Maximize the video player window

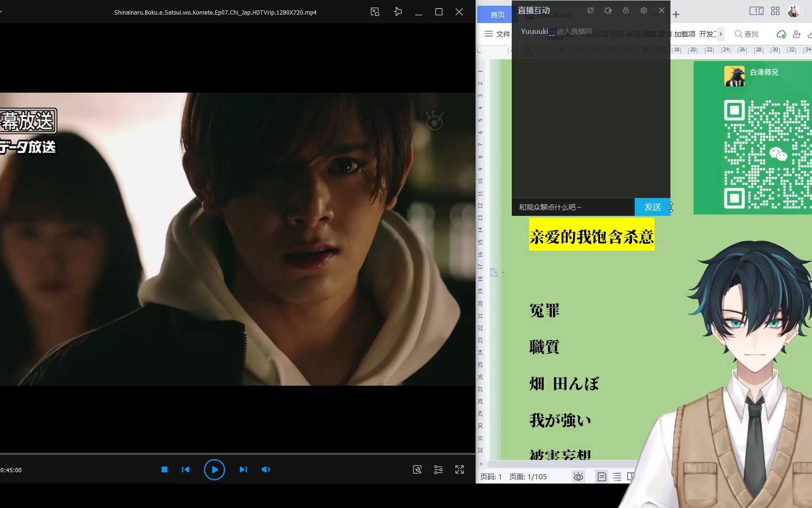439,12
